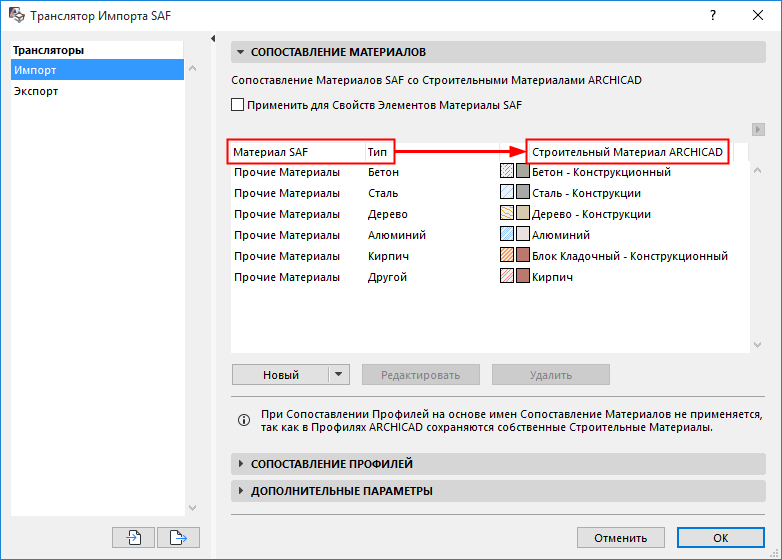
Task: Click the Отменить button
Action: click(620, 538)
